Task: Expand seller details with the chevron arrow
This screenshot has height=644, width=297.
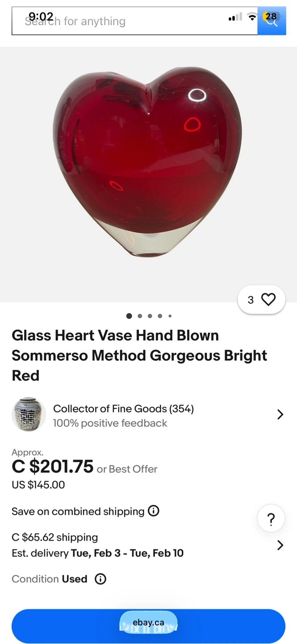Action: [280, 415]
